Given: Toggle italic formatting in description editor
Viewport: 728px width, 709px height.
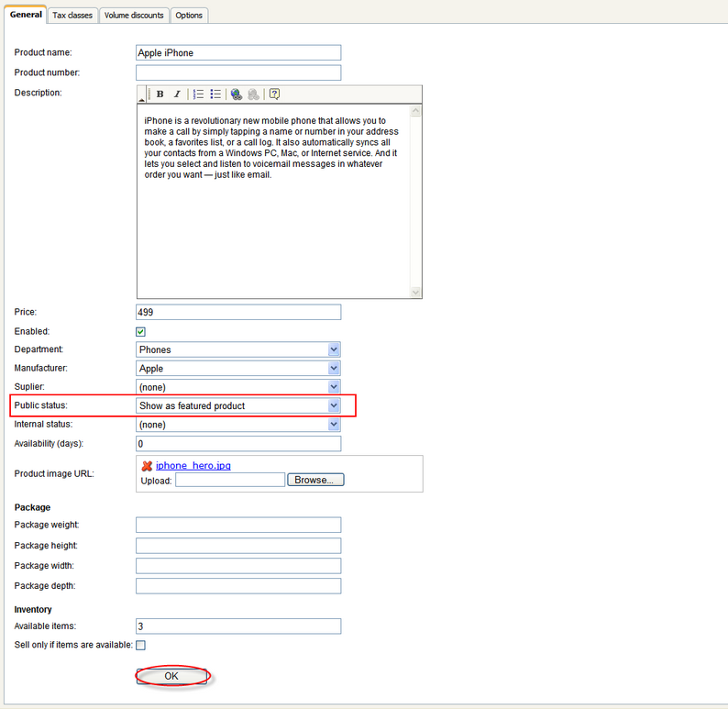Looking at the screenshot, I should click(x=177, y=94).
